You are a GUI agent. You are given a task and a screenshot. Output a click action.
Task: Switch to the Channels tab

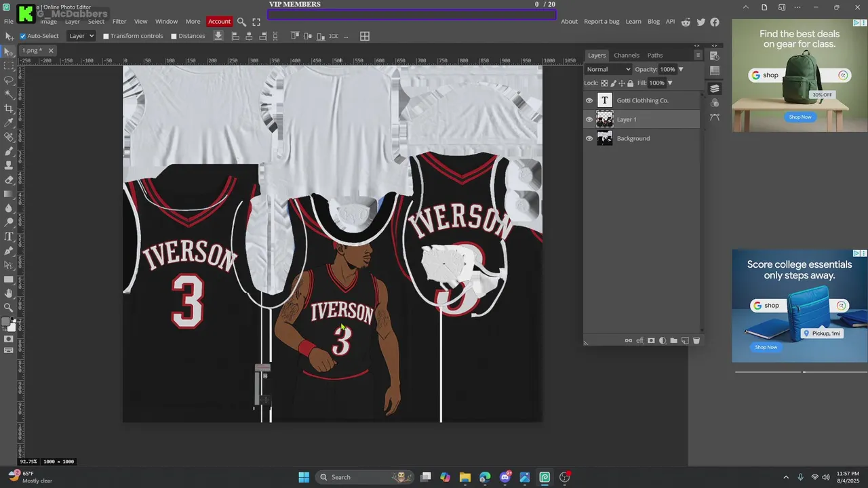tap(627, 56)
